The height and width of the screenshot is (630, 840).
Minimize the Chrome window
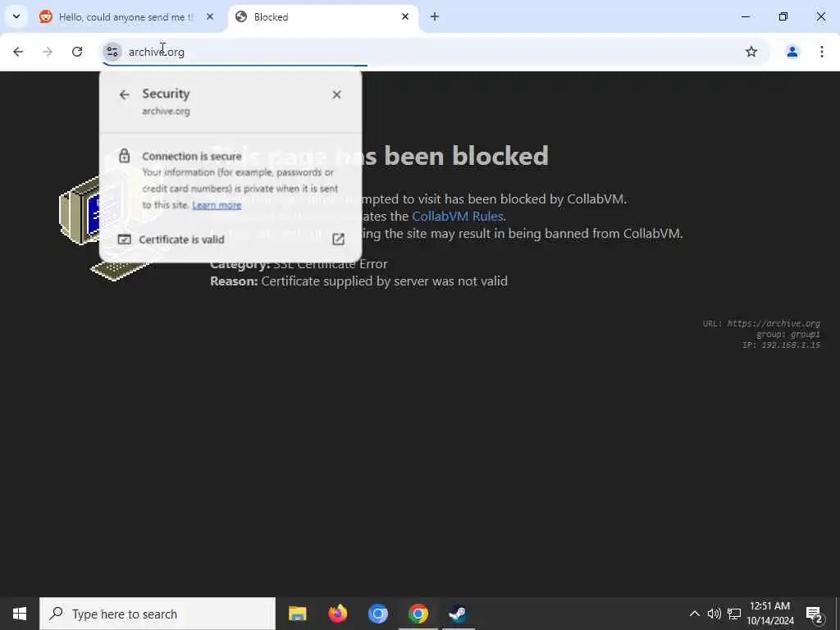[x=745, y=16]
